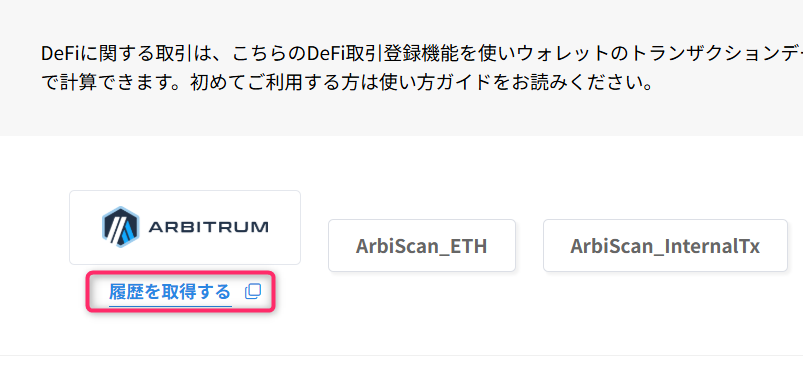803x382 pixels.
Task: Open the 履歴を取得する link
Action: click(x=170, y=292)
